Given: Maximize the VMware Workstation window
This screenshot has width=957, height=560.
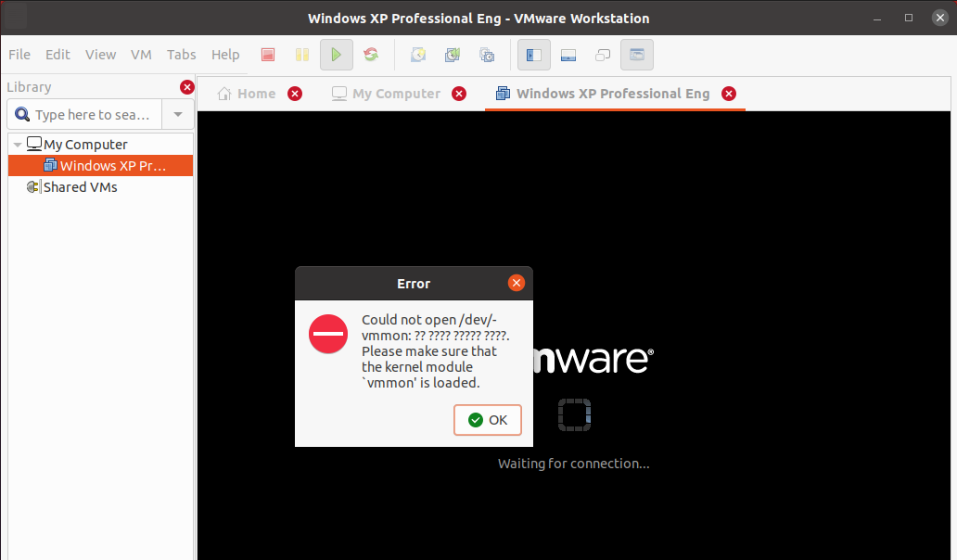Looking at the screenshot, I should [x=909, y=18].
